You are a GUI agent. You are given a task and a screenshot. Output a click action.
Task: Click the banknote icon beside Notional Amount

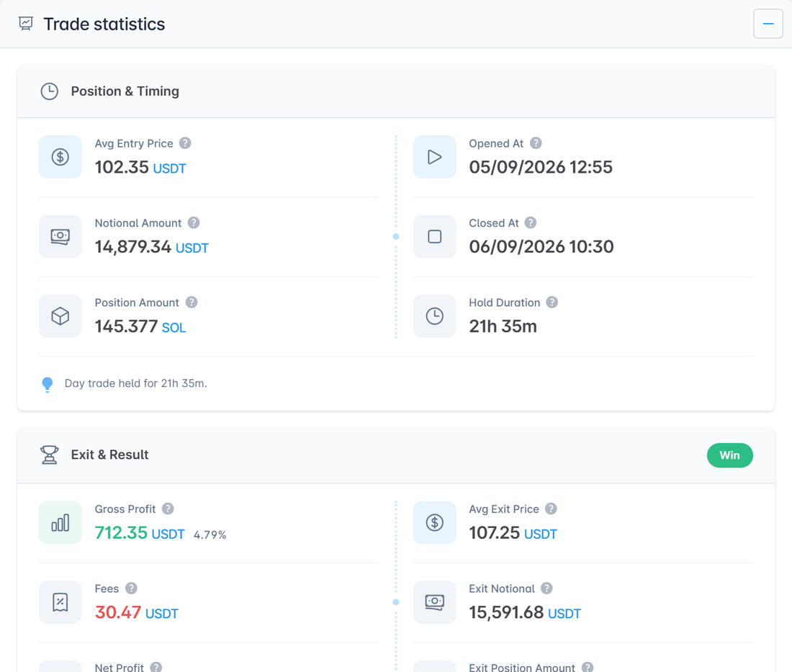[x=60, y=236]
